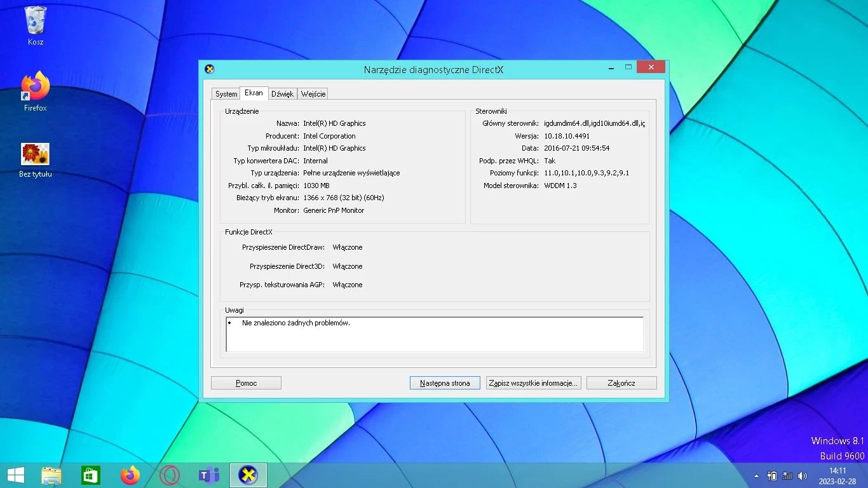Click the Zakończ button
868x488 pixels.
pos(621,383)
